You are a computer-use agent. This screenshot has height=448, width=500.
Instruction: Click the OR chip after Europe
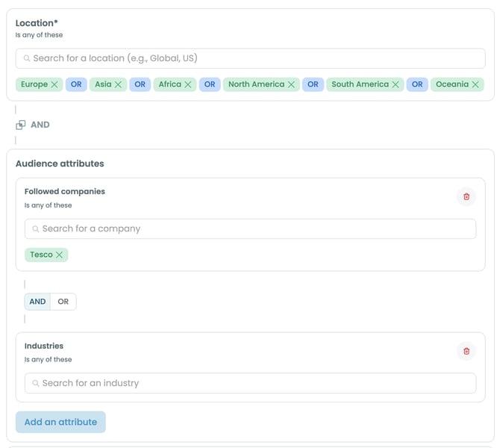click(76, 84)
